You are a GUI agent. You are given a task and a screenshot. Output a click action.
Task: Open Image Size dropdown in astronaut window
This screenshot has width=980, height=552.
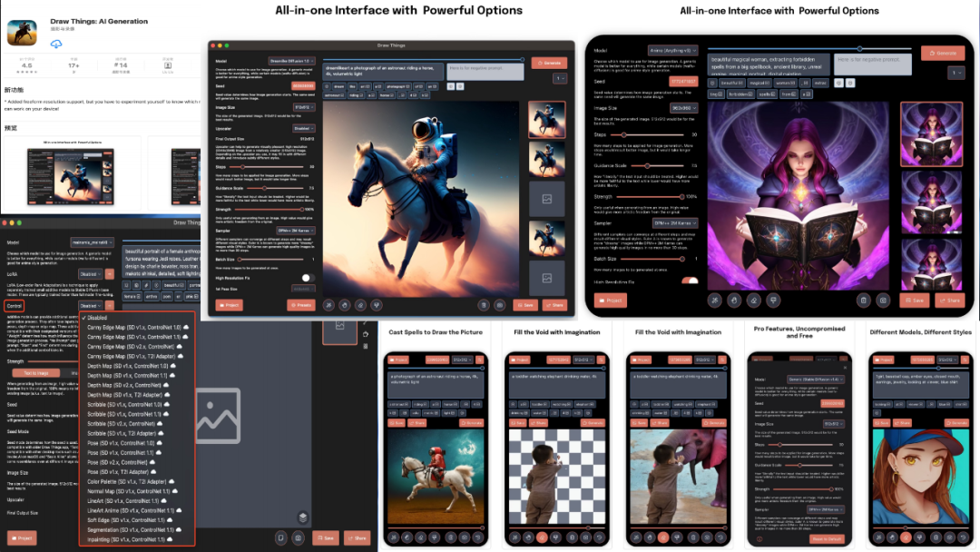[304, 107]
